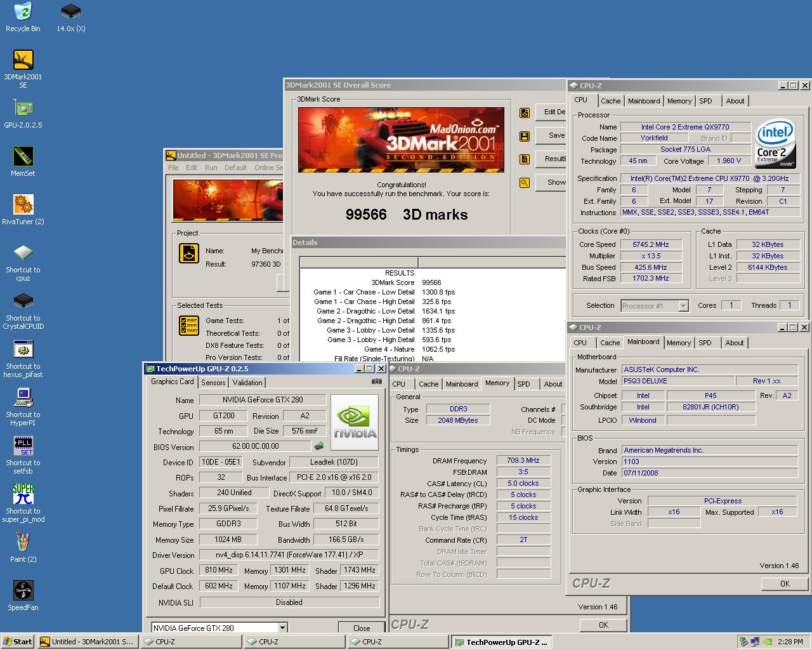
Task: Open RivaTuner (2) desktop icon
Action: pyautogui.click(x=23, y=210)
